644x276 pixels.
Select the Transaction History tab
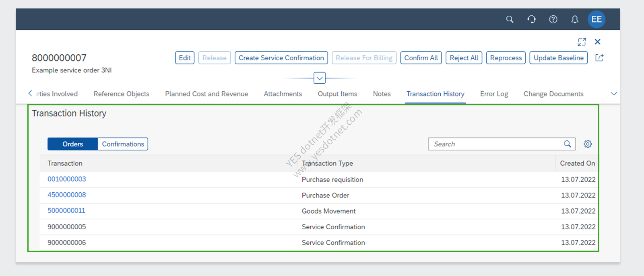[436, 94]
